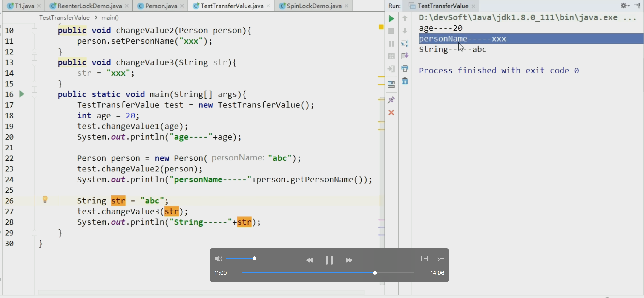Image resolution: width=644 pixels, height=298 pixels.
Task: Close run panel with red X
Action: (x=391, y=112)
